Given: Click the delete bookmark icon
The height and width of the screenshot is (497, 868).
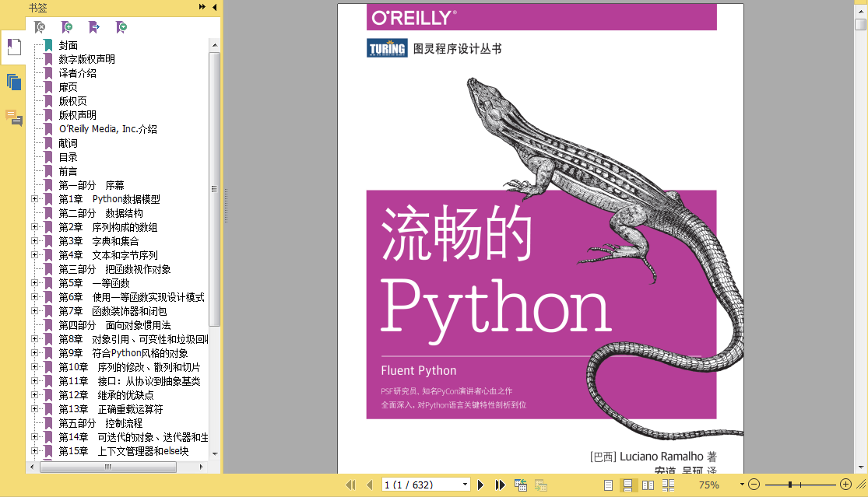Looking at the screenshot, I should (x=39, y=26).
